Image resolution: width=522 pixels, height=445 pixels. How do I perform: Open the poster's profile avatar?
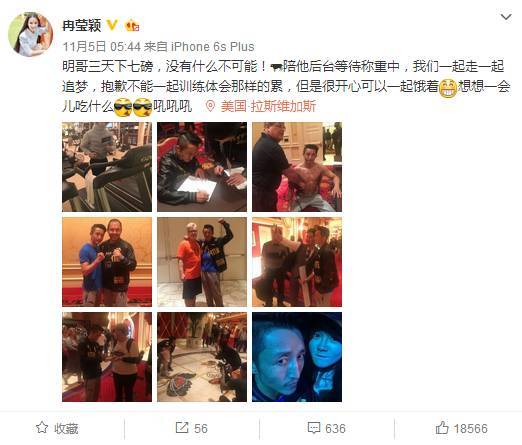coord(30,35)
